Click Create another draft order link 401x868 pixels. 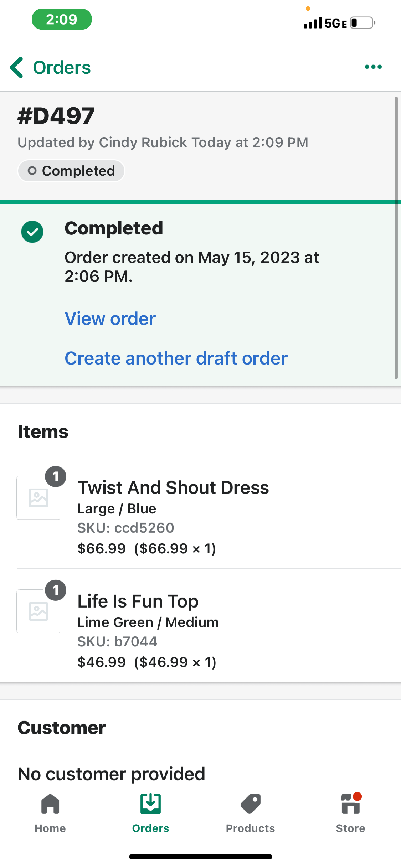[x=176, y=358]
